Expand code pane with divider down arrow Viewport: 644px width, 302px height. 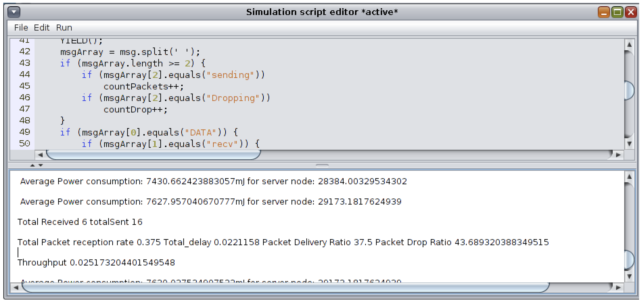coord(41,165)
